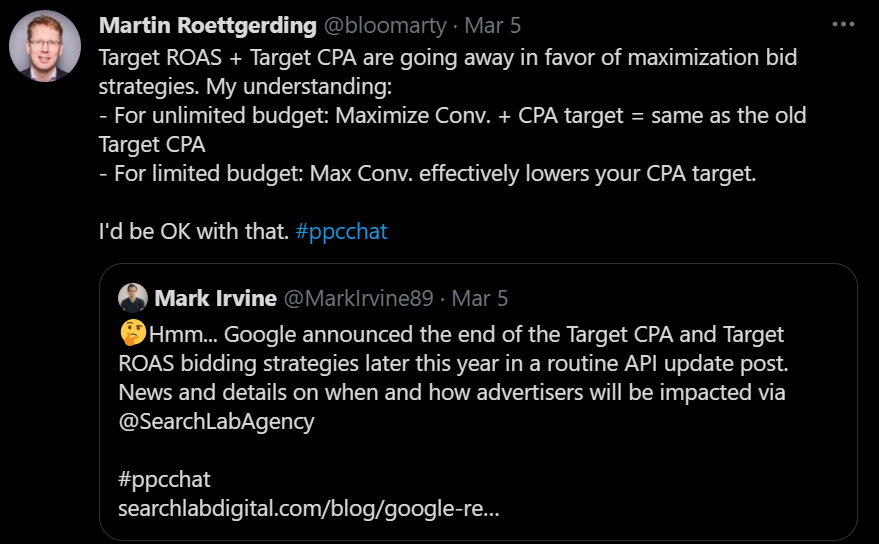Screen dimensions: 879x544
Task: Select the "I'd be OK with that." sentence
Action: (193, 231)
